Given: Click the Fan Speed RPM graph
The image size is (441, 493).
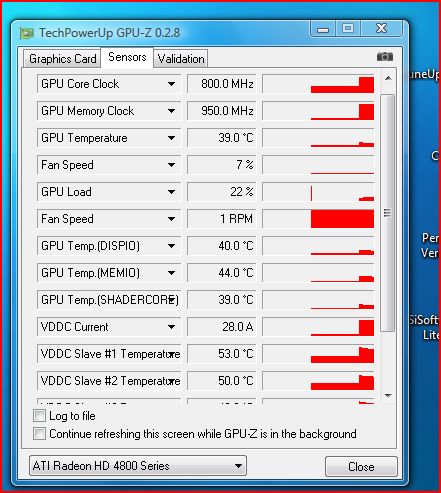Looking at the screenshot, I should click(x=318, y=219).
